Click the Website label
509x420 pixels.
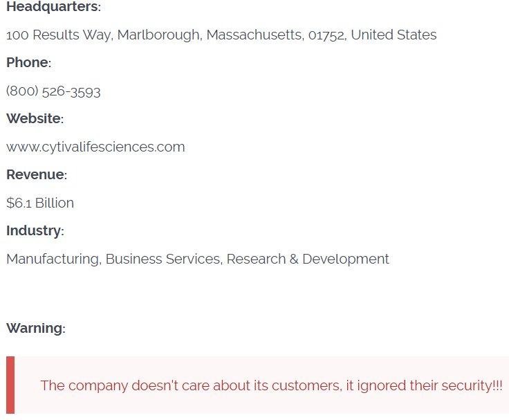35,119
